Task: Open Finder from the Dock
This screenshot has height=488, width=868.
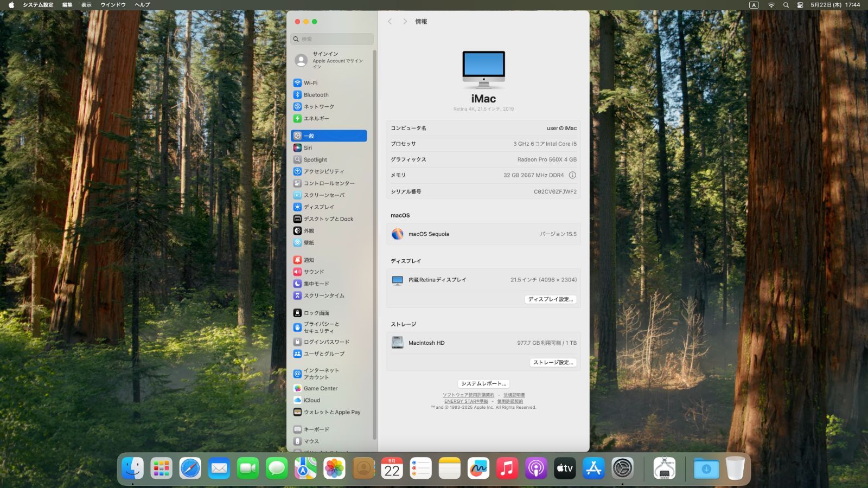Action: (x=133, y=468)
